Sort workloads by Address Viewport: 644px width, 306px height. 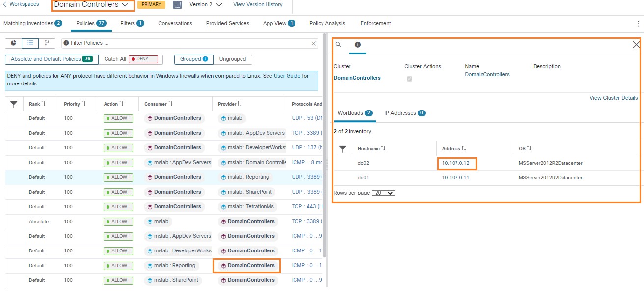454,148
